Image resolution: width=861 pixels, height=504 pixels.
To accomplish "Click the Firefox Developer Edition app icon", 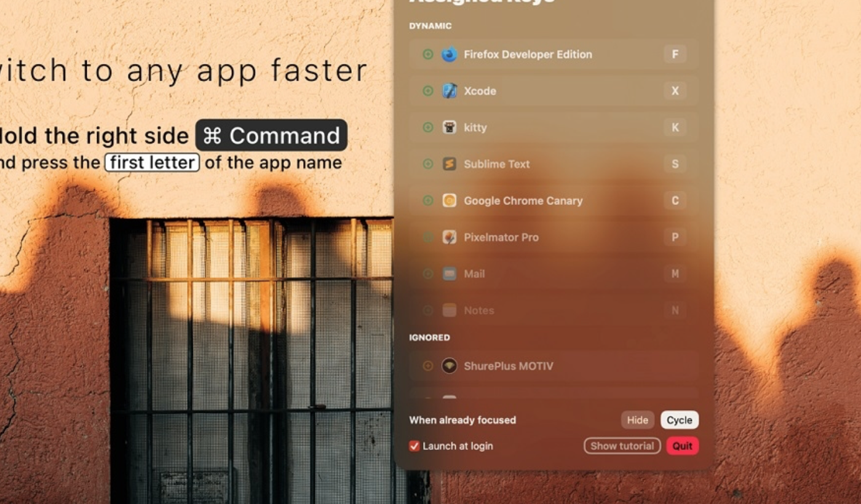I will point(450,54).
